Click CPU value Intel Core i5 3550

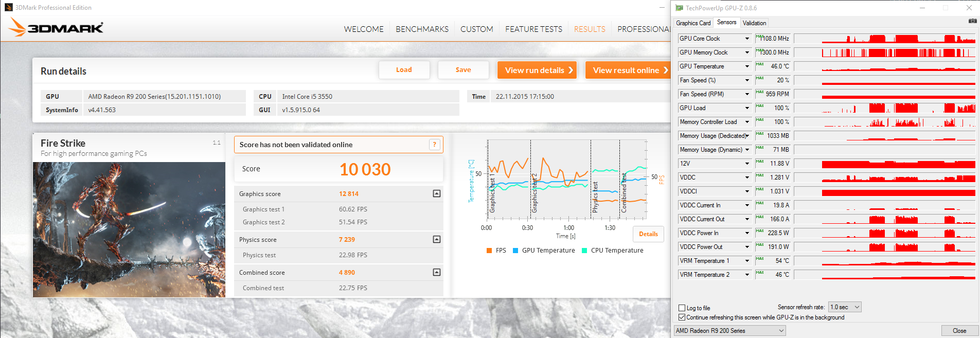(307, 97)
